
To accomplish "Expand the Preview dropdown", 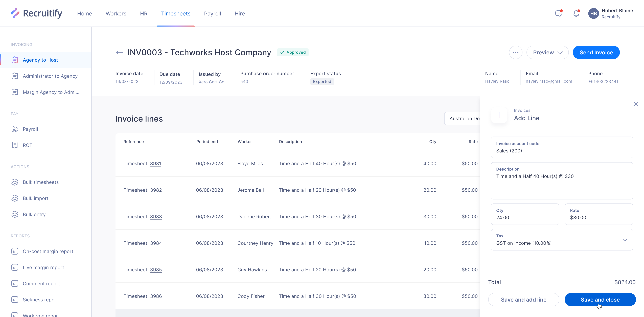I will [547, 53].
